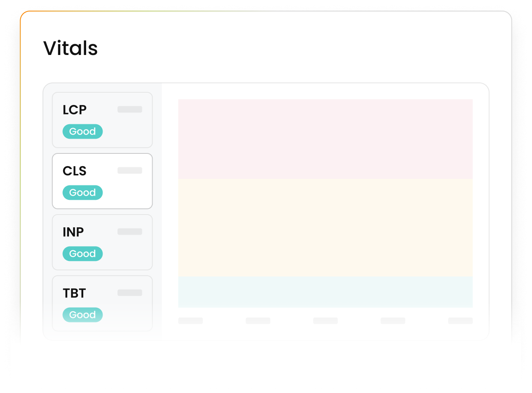Click the INP value placeholder
532x393 pixels.
(129, 231)
